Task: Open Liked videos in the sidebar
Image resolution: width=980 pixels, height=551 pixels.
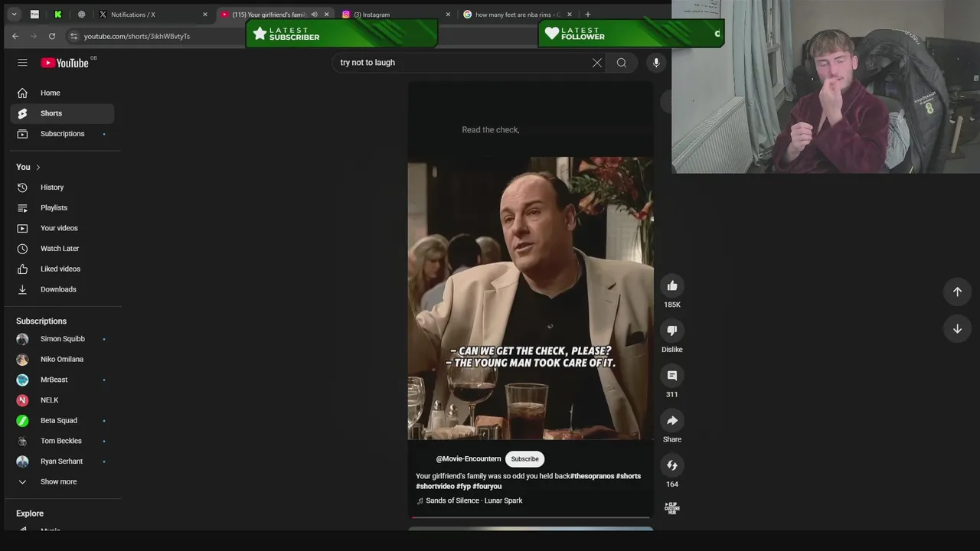Action: [62, 269]
